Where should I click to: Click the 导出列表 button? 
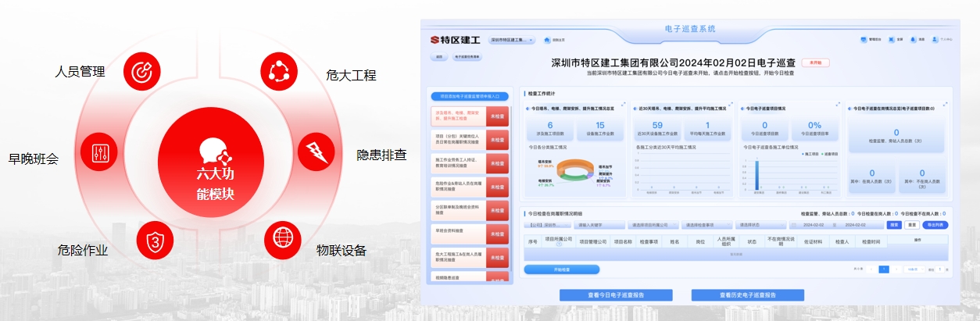point(935,225)
